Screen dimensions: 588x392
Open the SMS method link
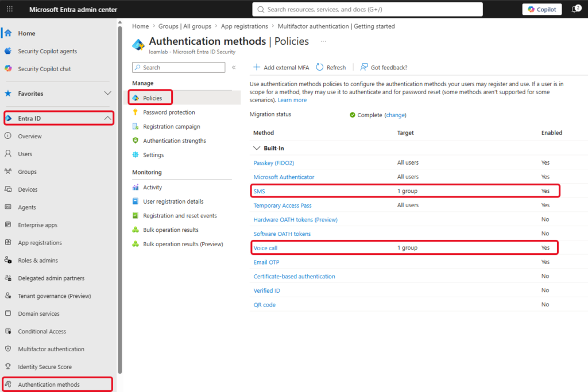[259, 191]
